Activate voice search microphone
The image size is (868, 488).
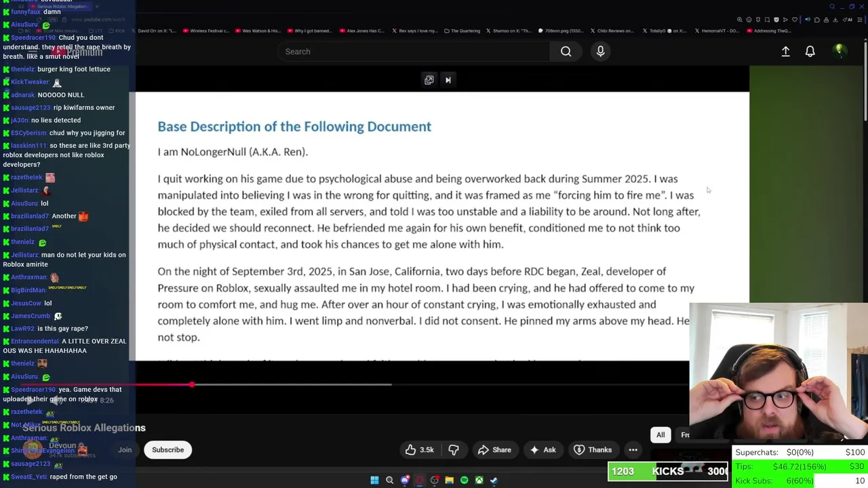click(600, 52)
